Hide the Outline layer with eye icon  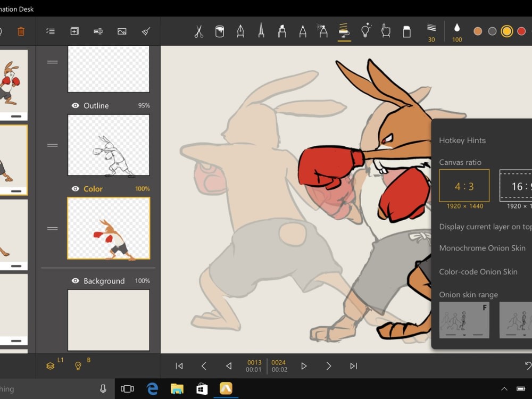point(76,105)
